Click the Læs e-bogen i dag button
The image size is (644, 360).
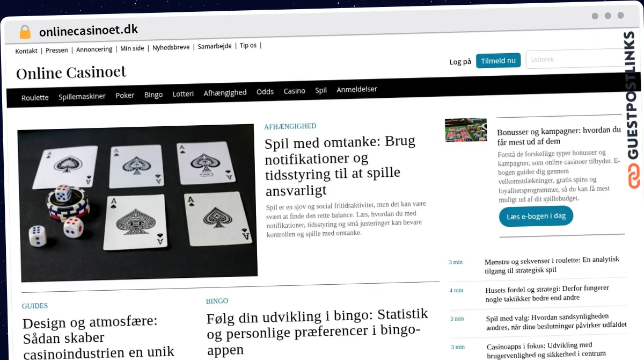point(536,216)
